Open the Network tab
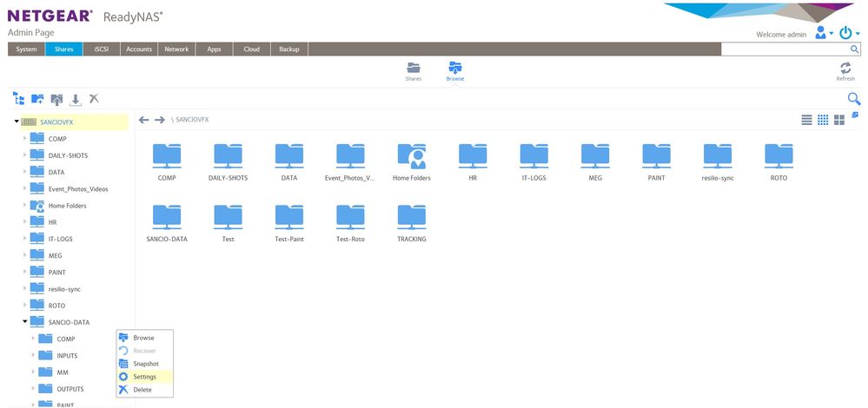The height and width of the screenshot is (408, 868). (176, 49)
